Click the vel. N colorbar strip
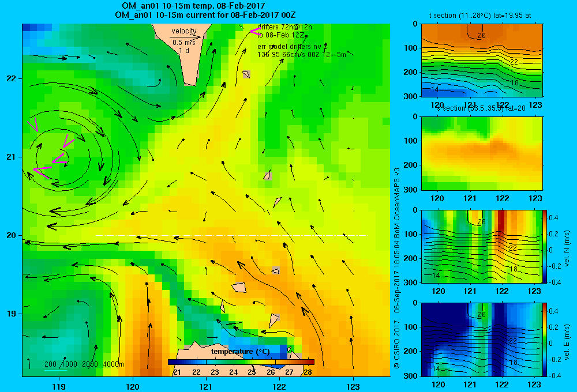Screen dimensions: 577x392 [545, 246]
